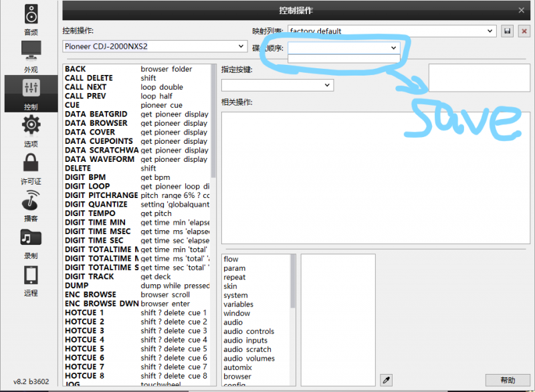The height and width of the screenshot is (392, 535).
Task: Select the 控制 controllers sidebar icon
Action: point(31,92)
